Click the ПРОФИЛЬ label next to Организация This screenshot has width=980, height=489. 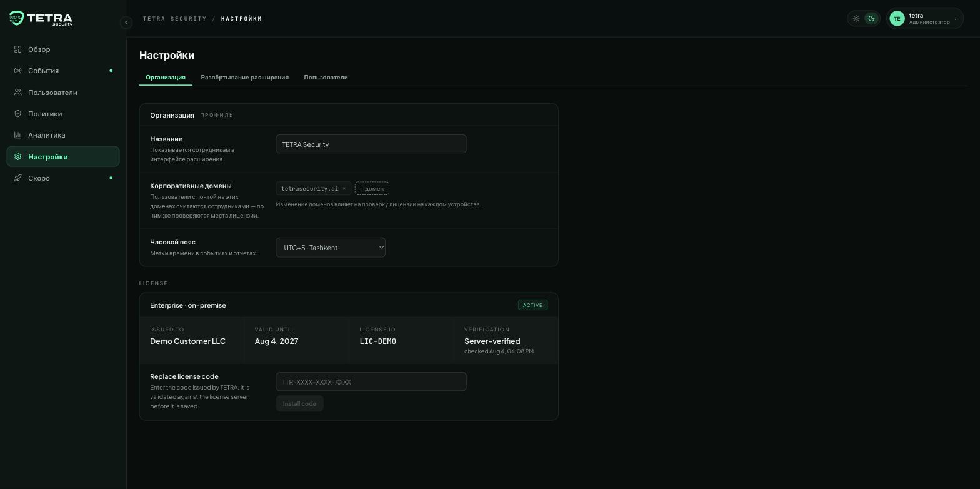tap(217, 116)
